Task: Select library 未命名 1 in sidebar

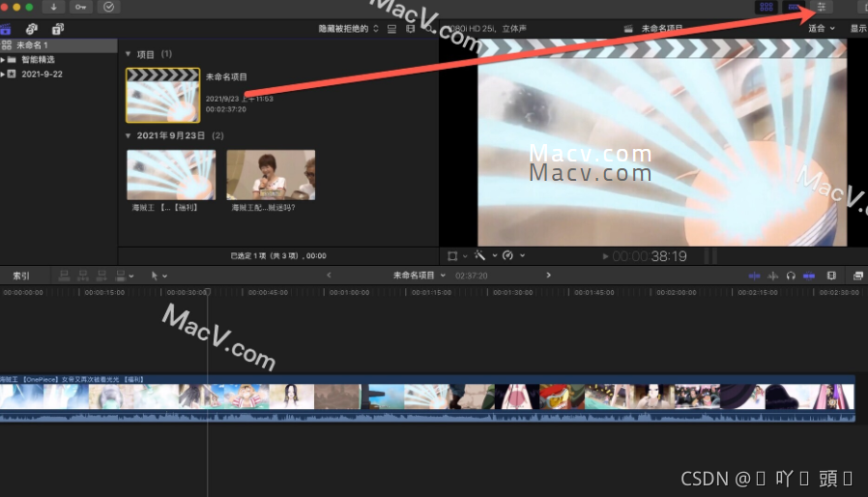Action: click(x=59, y=45)
